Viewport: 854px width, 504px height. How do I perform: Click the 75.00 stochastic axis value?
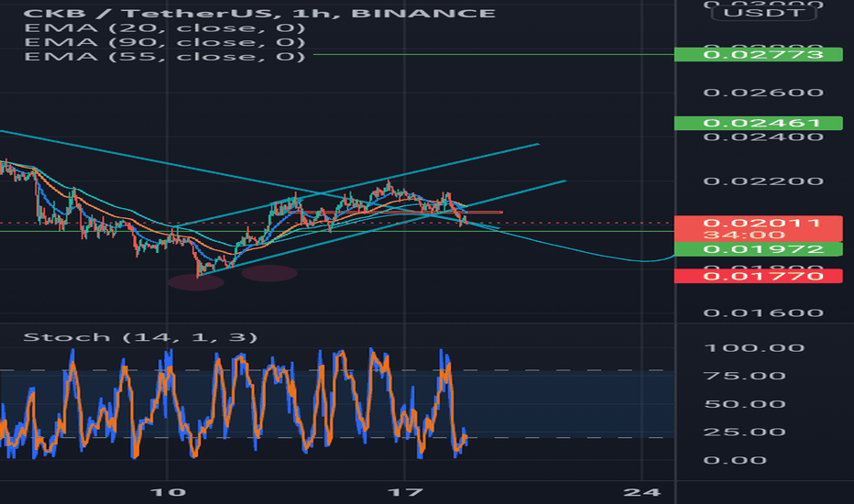point(745,376)
